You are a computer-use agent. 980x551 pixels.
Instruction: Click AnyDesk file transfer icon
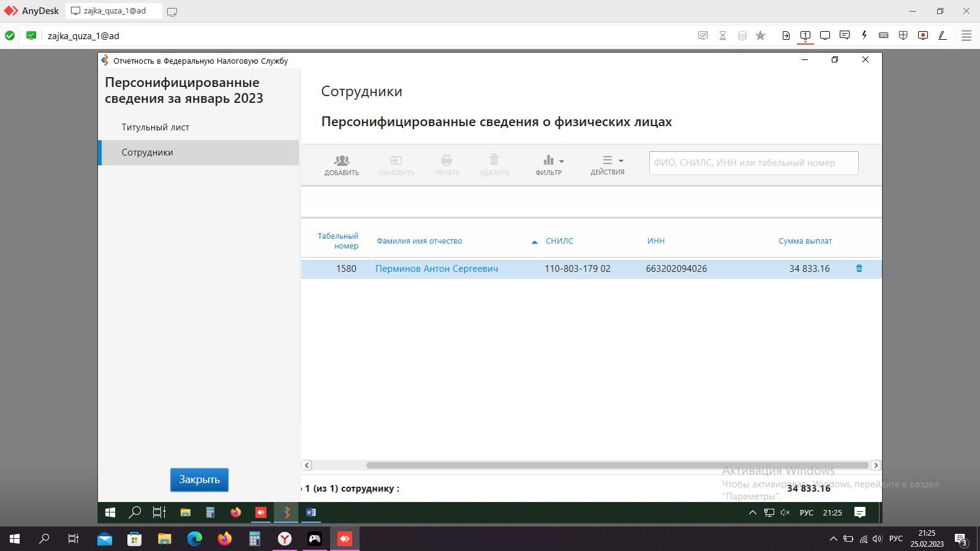point(786,36)
